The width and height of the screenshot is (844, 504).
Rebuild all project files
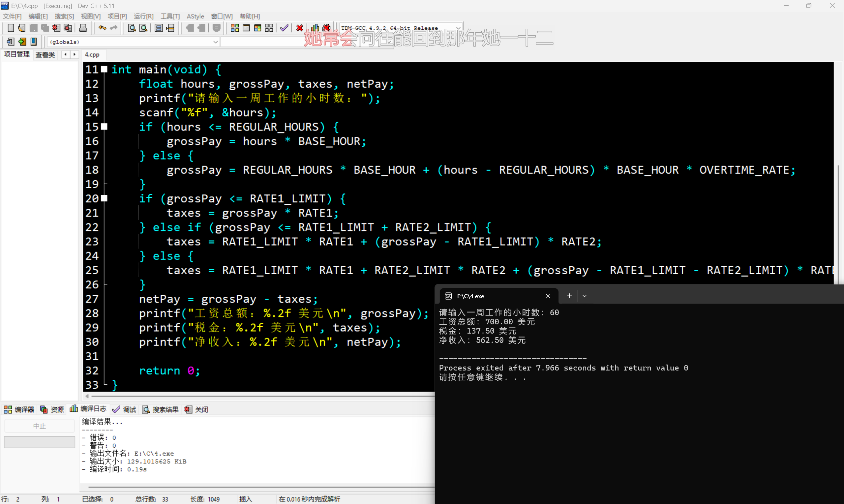pos(269,28)
